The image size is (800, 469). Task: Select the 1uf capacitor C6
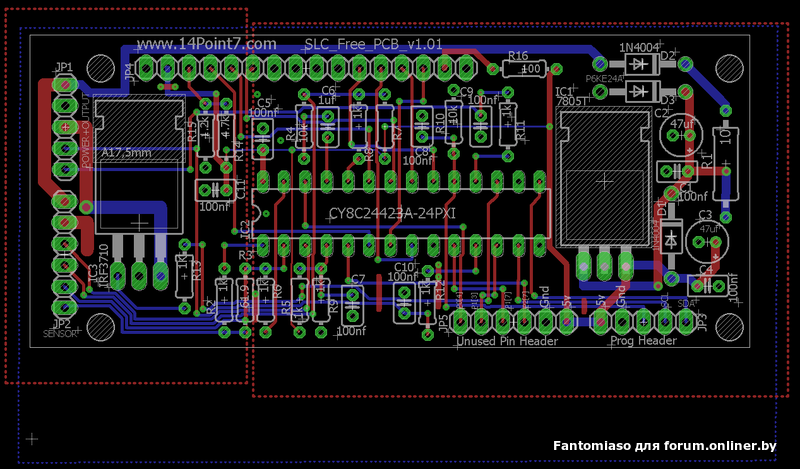point(327,125)
